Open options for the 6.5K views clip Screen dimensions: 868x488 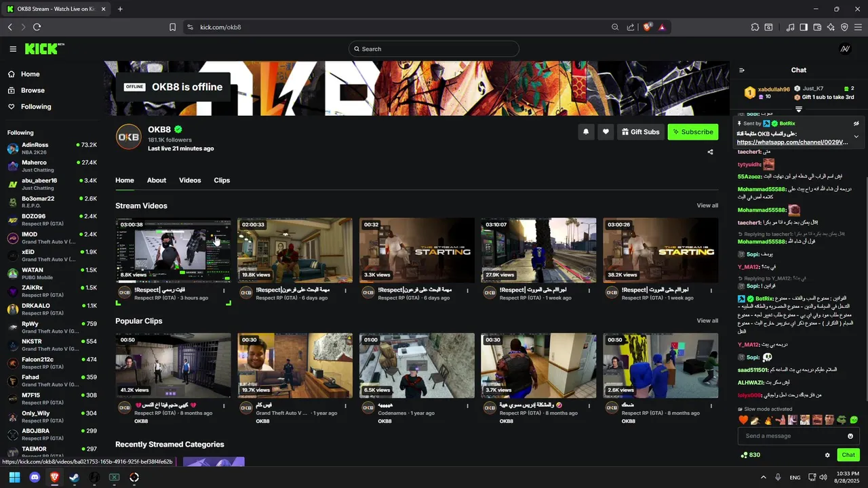467,406
